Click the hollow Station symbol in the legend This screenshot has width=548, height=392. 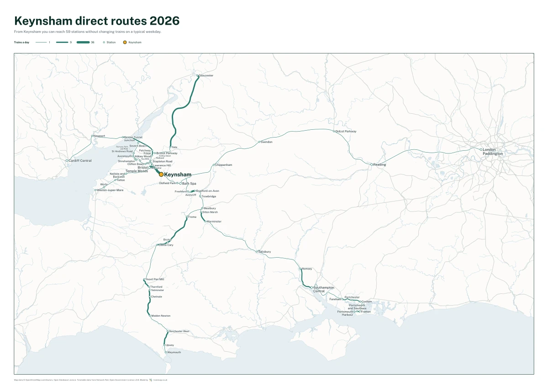[104, 42]
